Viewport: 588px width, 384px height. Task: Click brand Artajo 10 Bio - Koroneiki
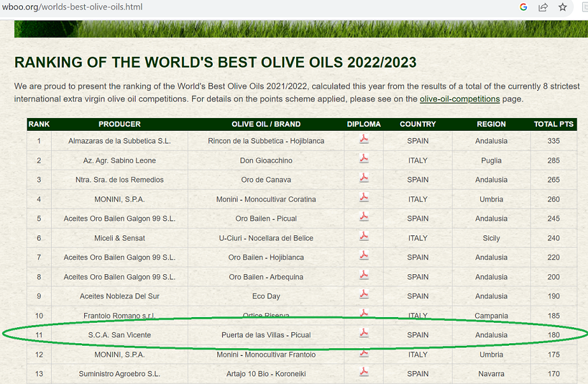266,374
